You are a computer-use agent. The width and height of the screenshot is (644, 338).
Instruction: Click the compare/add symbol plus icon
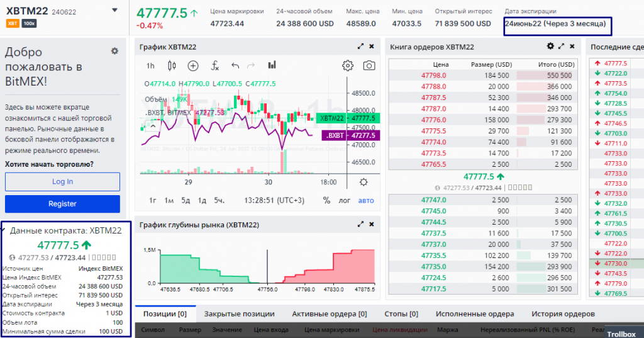[x=192, y=65]
